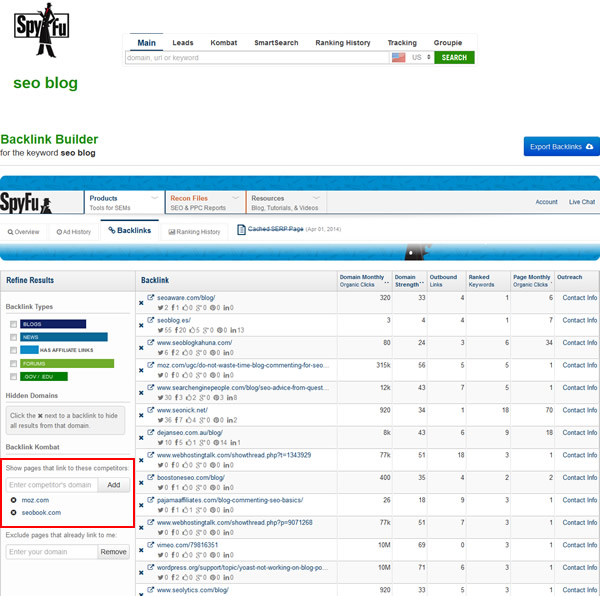
Task: Open the moz.com competitor link
Action: coord(35,500)
